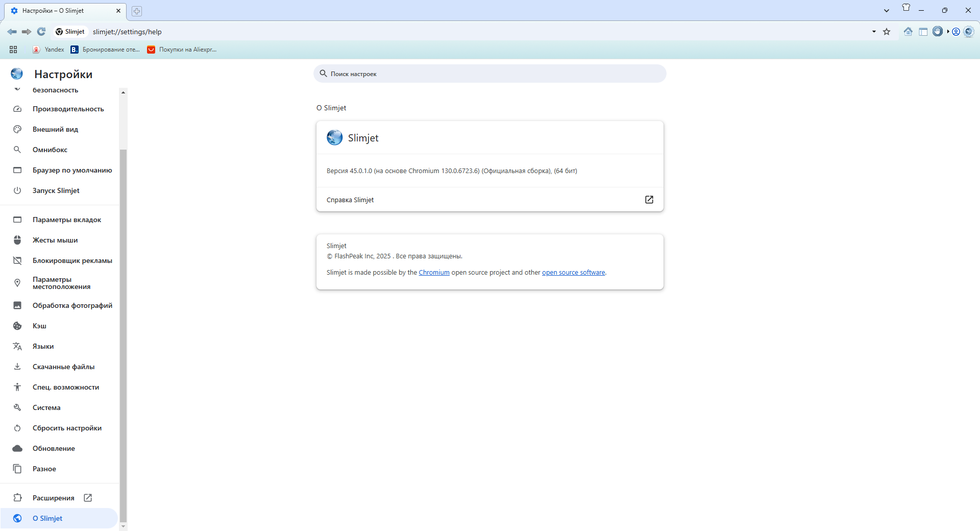Open the Slimjet main menu gear icon
This screenshot has width=980, height=531.
click(969, 32)
